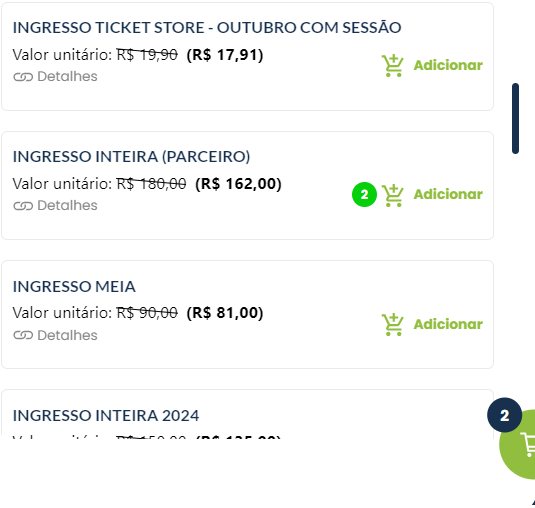Viewport: 535px width, 508px height.
Task: Click cart icon for Ingresso Ticket Store Outubro
Action: click(392, 66)
